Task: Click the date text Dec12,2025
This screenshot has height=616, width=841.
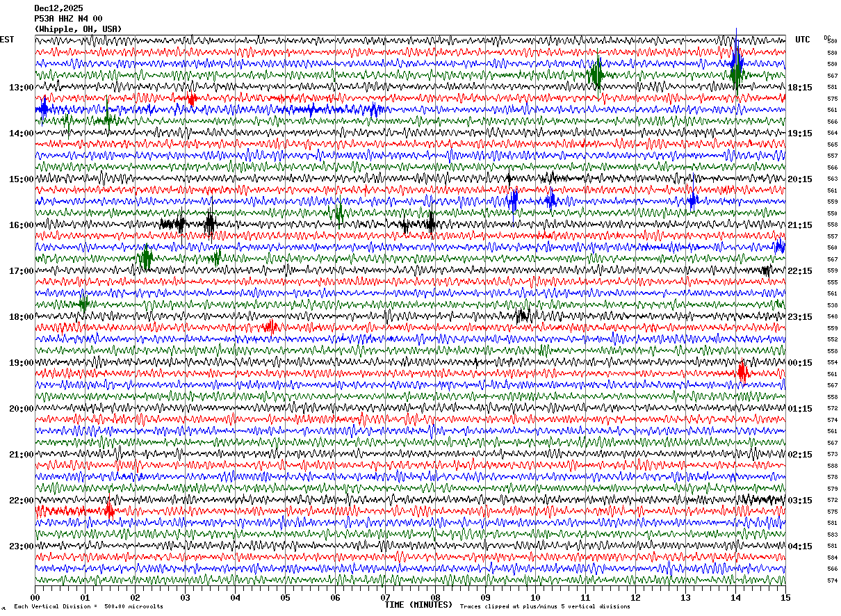Action: pos(58,8)
